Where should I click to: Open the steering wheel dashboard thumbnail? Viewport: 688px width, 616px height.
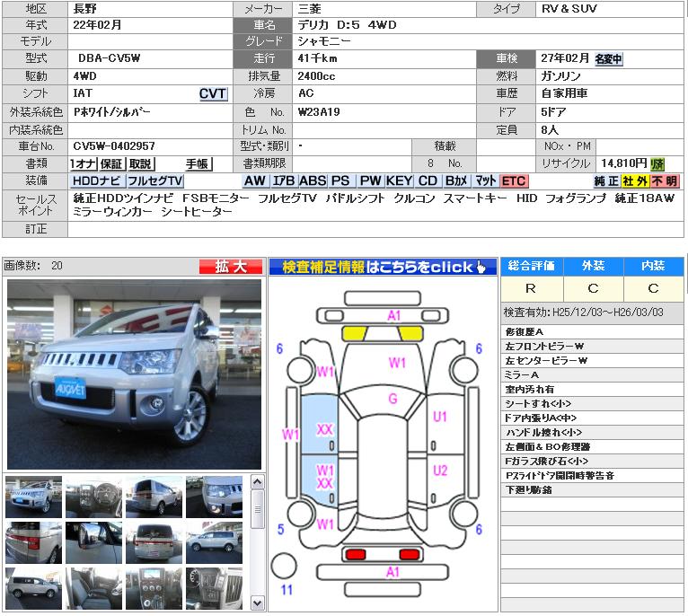click(x=93, y=497)
